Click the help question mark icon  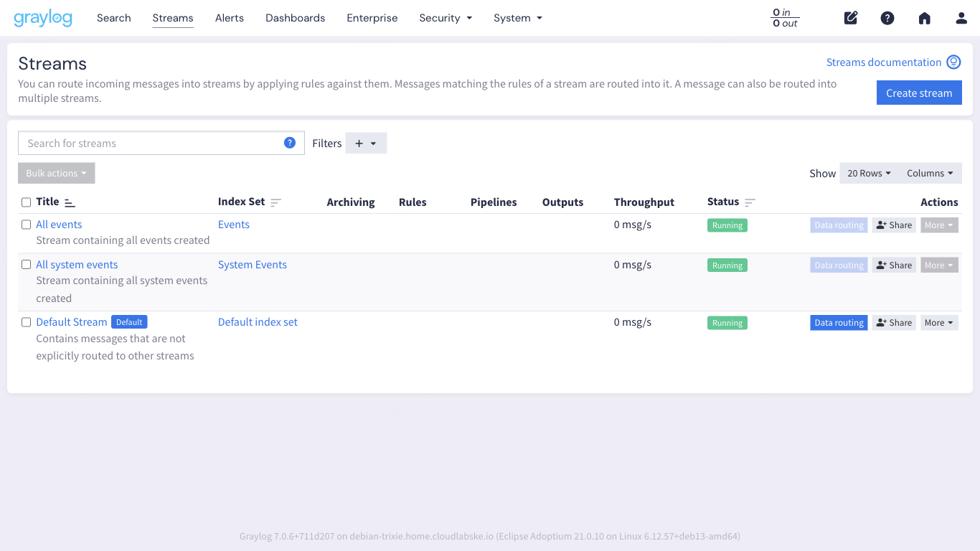point(887,18)
